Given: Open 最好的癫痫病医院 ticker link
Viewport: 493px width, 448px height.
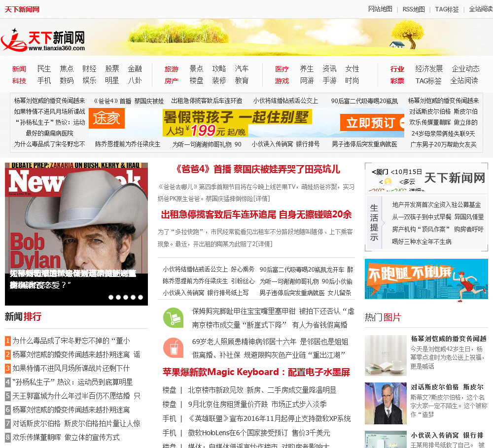Looking at the screenshot, I should (49, 133).
